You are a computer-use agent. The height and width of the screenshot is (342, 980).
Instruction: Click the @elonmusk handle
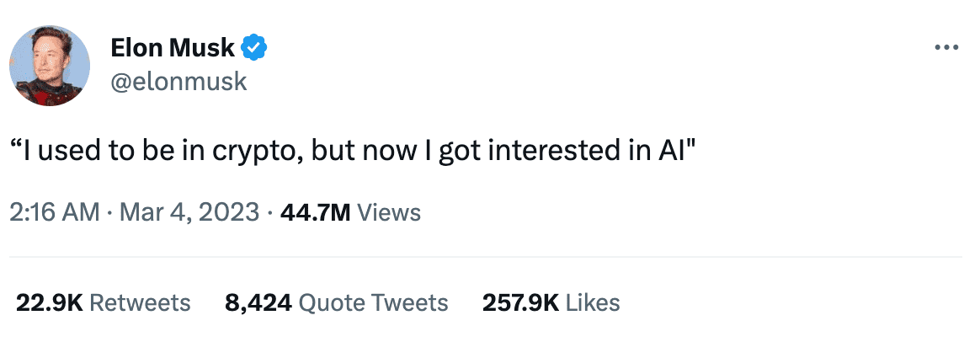178,83
